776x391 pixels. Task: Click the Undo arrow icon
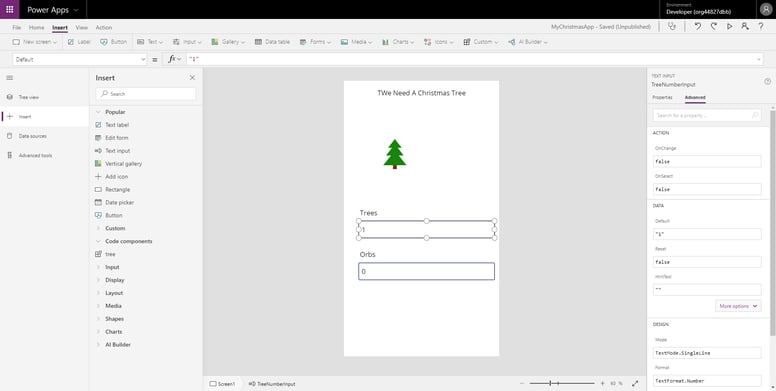[697, 27]
